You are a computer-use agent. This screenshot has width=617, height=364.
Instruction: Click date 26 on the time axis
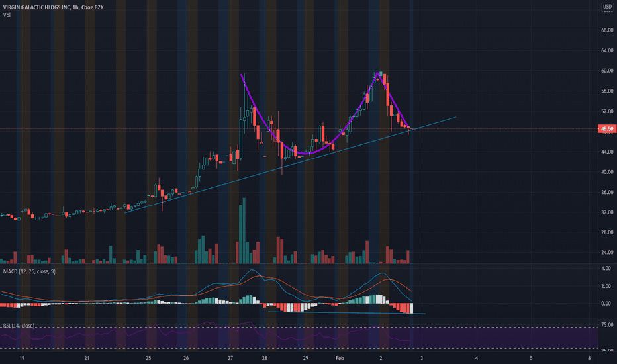tap(186, 358)
